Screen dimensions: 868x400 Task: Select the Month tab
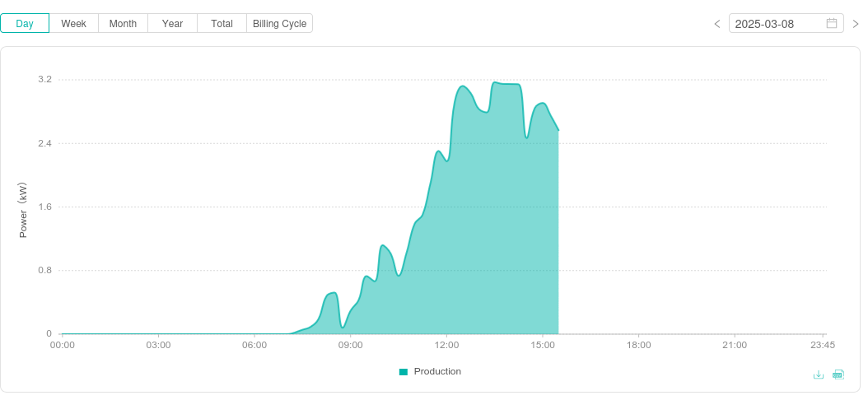pyautogui.click(x=123, y=23)
